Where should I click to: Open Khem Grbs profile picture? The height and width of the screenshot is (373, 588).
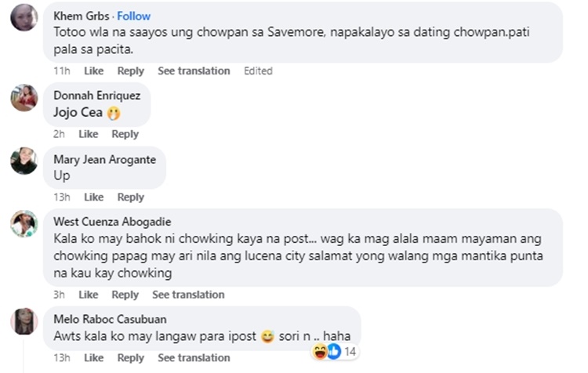click(24, 17)
